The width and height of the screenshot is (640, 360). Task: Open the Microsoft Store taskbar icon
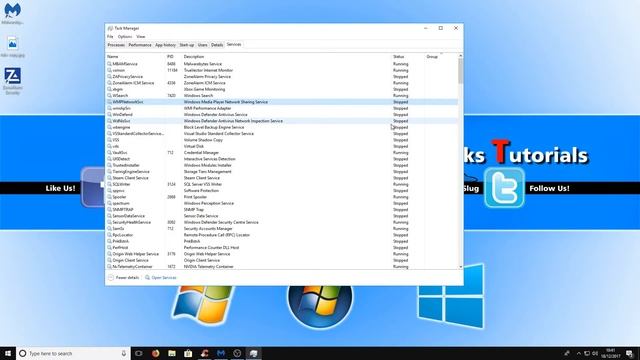click(188, 353)
